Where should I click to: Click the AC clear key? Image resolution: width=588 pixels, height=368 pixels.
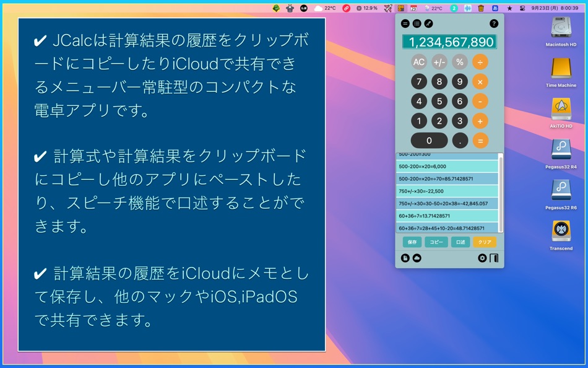pos(419,62)
